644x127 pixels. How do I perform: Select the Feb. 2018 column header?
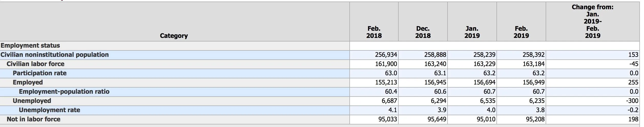pos(374,32)
